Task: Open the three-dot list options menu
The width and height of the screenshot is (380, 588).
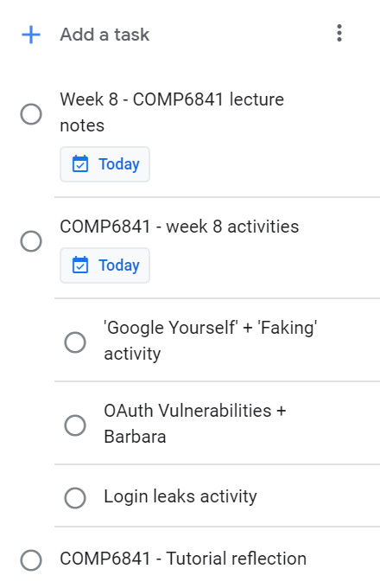Action: 339,33
